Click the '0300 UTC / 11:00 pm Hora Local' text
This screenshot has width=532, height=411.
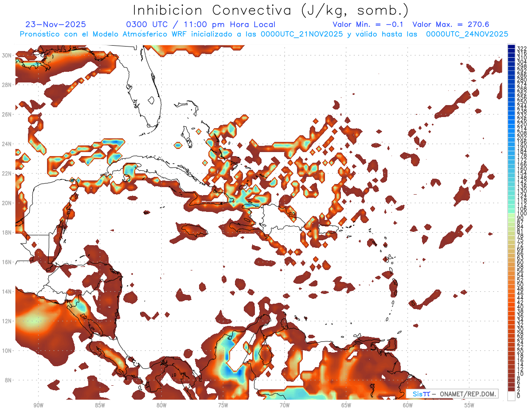[x=201, y=25]
